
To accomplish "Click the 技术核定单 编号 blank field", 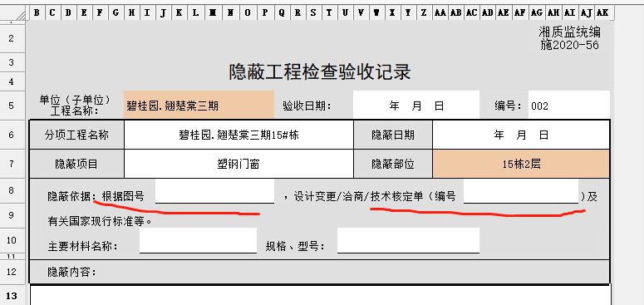I will click(521, 191).
